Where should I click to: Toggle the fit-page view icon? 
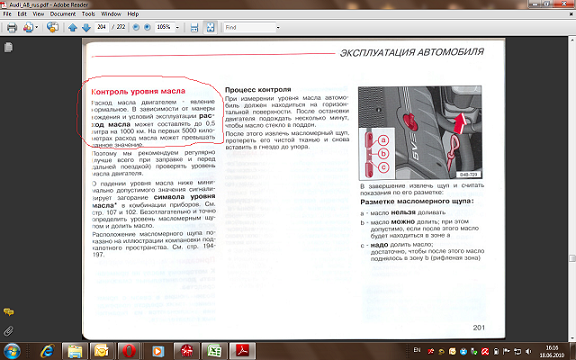tap(210, 28)
